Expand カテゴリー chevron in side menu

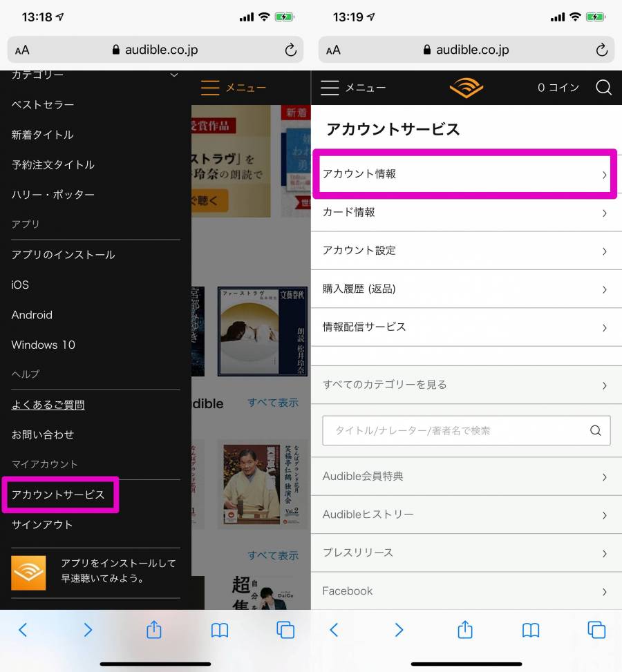(173, 75)
